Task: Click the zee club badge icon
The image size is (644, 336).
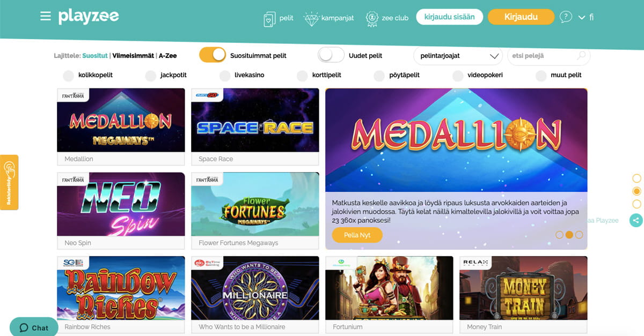Action: 372,18
